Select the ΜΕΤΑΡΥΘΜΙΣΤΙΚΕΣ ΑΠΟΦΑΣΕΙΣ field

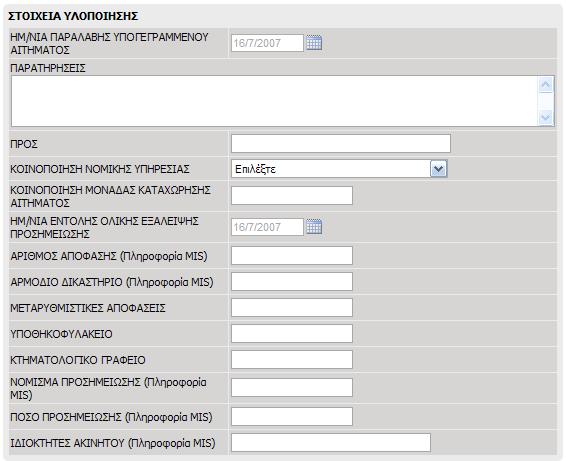tap(292, 308)
